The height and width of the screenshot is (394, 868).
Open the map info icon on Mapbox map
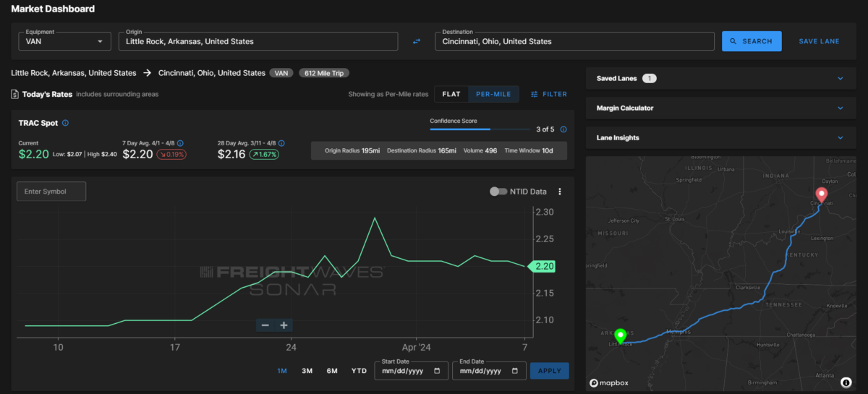846,382
